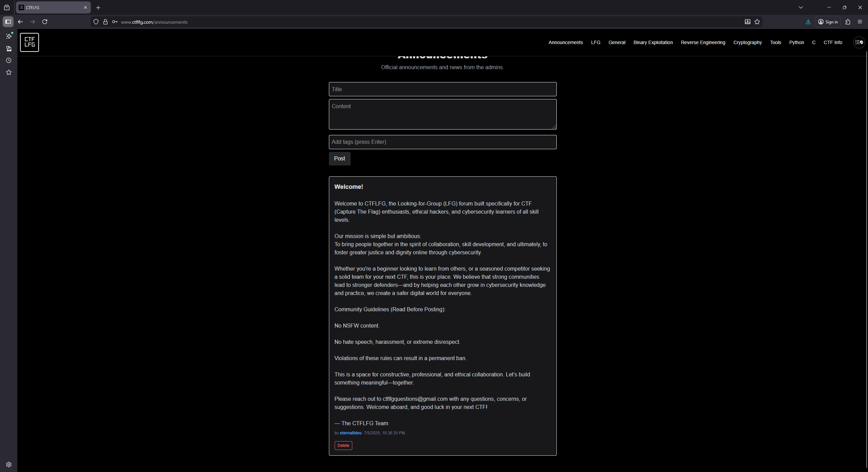Focus the Content text area

point(442,114)
